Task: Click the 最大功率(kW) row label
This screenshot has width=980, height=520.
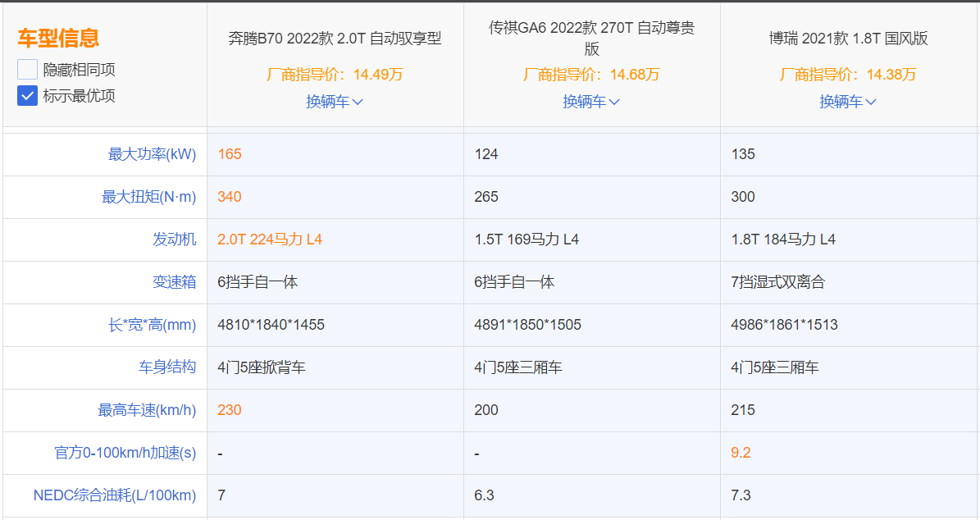Action: [x=152, y=154]
